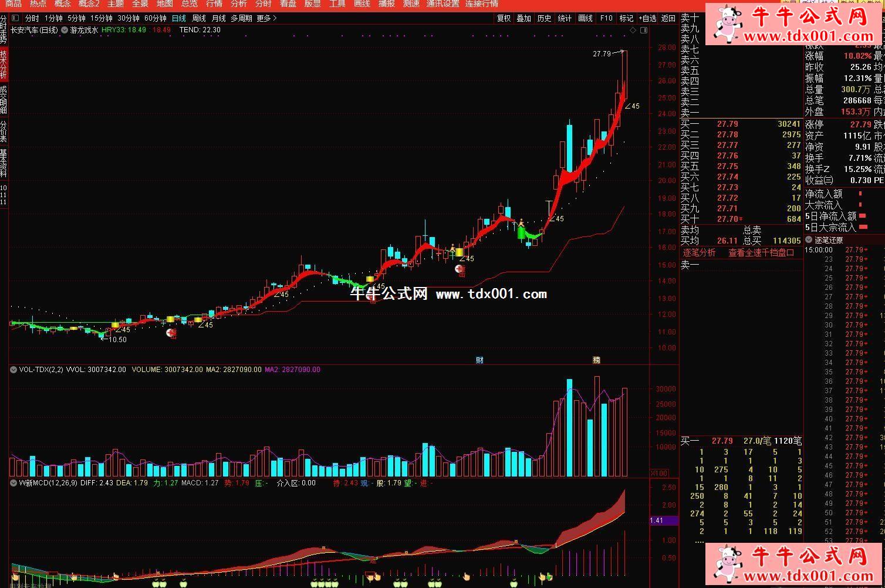Add stock using +自选 button
Screen dimensions: 885x588
coord(647,18)
